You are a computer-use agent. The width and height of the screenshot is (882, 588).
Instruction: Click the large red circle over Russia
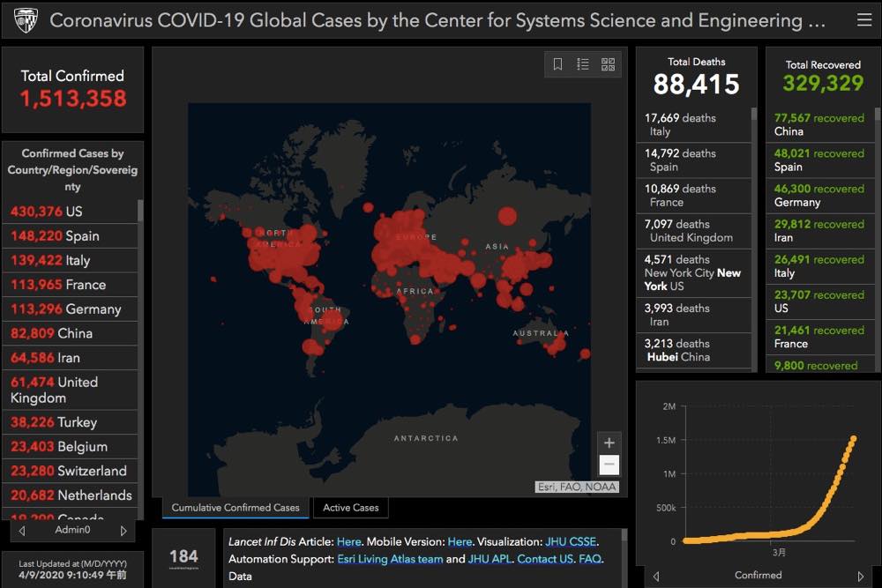coord(507,216)
